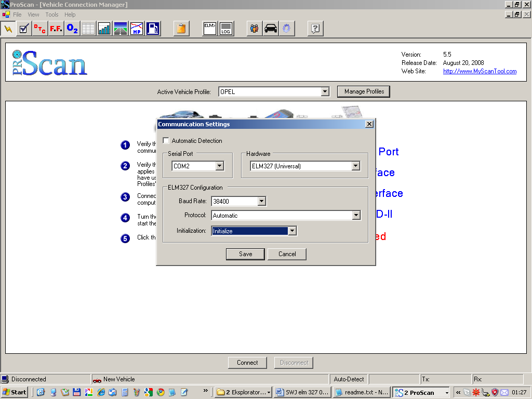Open the HP horsepower dyno tool
The image size is (532, 399).
point(137,29)
